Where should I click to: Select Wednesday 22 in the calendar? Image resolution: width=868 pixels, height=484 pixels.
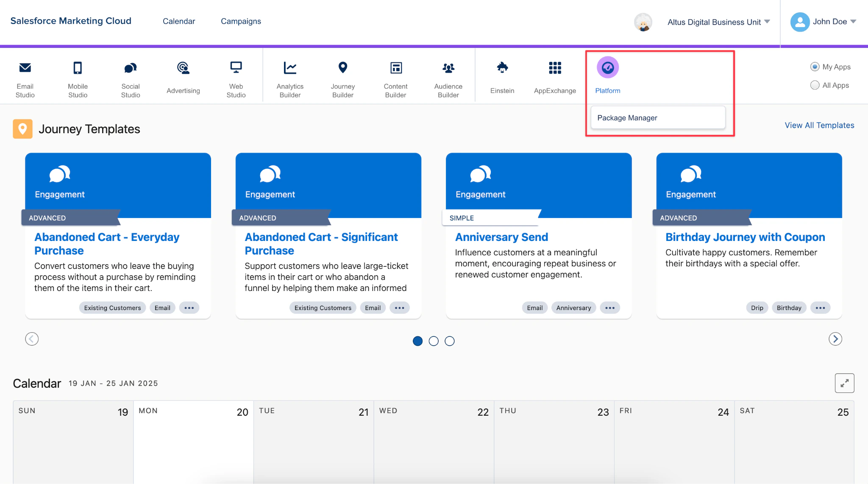tap(434, 442)
